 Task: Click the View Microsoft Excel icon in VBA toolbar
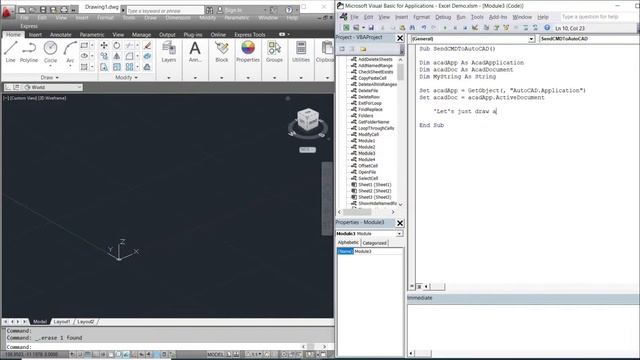pyautogui.click(x=346, y=28)
